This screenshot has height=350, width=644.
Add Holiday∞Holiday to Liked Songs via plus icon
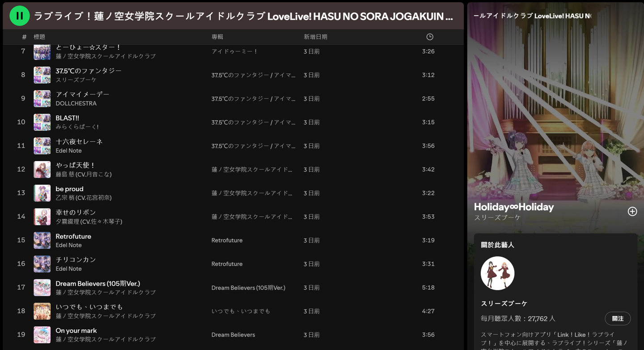point(632,211)
